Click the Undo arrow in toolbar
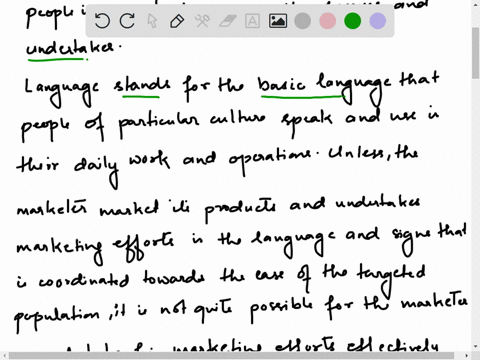Screen dimensions: 480x360 102,21
